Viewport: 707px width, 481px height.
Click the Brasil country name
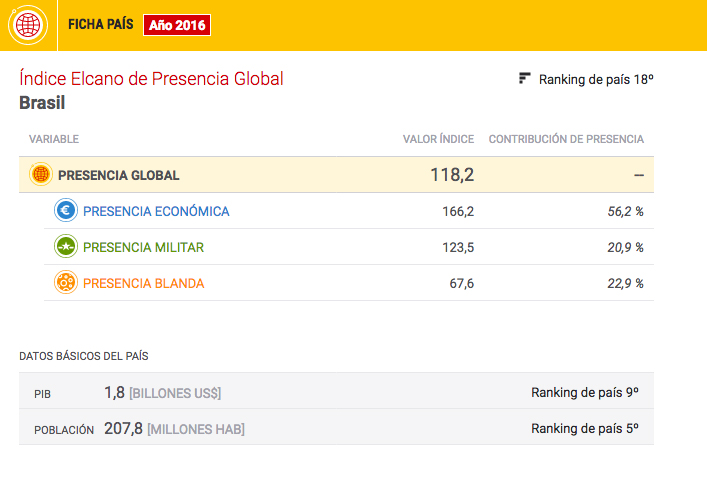(42, 102)
